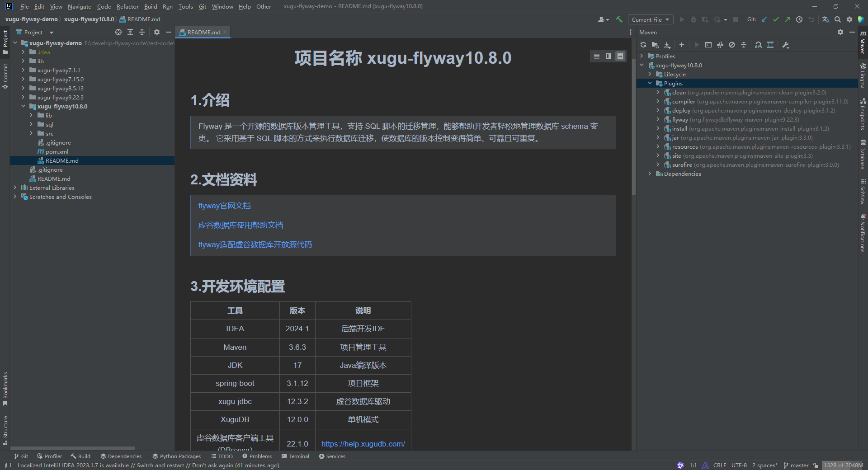Open Maven settings with the wrench icon
The image size is (868, 470).
click(786, 45)
